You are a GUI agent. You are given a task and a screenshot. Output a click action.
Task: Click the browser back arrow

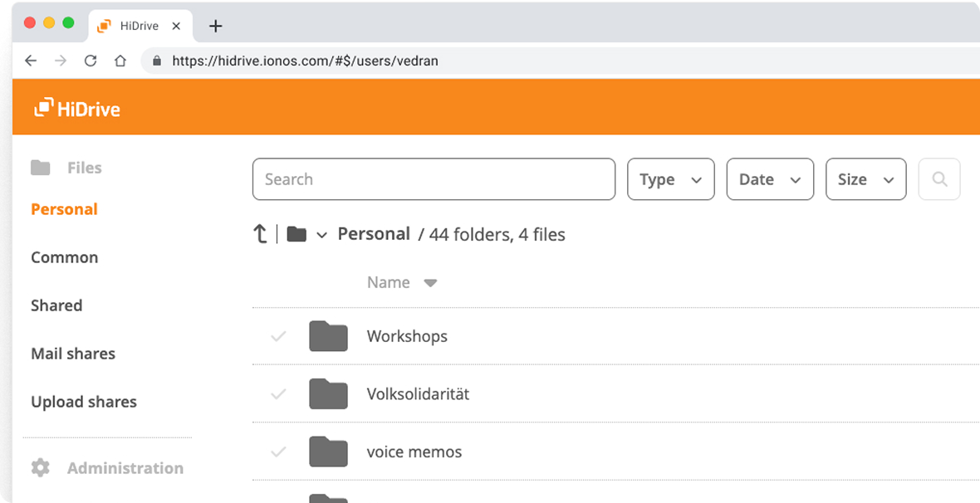(x=31, y=61)
